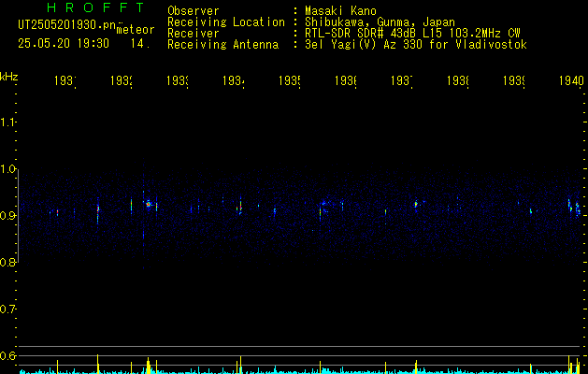Click the 1.0 kHz axis label

pos(7,169)
